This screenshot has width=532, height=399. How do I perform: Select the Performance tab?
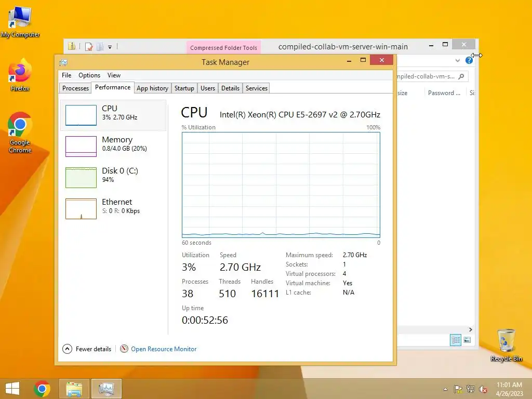113,87
